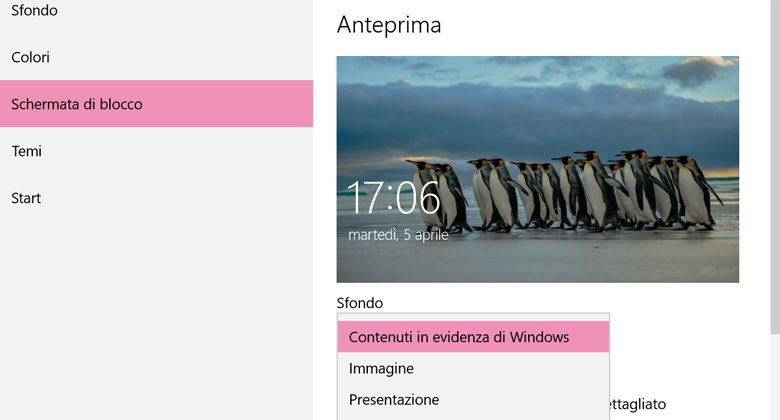Click the vertical scrollbar thumb
Screen dimensions: 780x420
tap(776, 167)
